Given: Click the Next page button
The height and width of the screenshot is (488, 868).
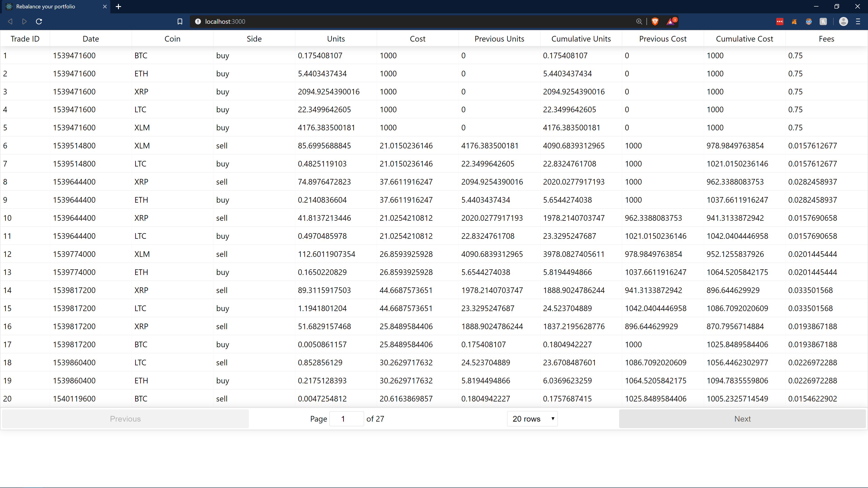Looking at the screenshot, I should click(742, 419).
